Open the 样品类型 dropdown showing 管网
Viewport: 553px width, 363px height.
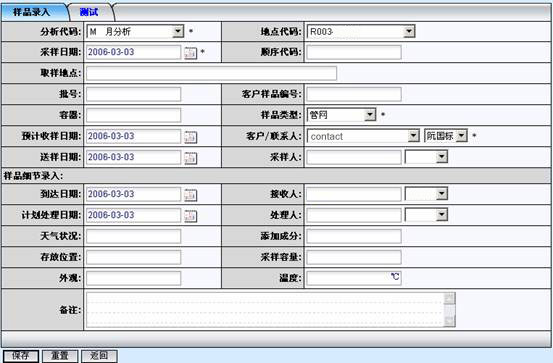[370, 115]
